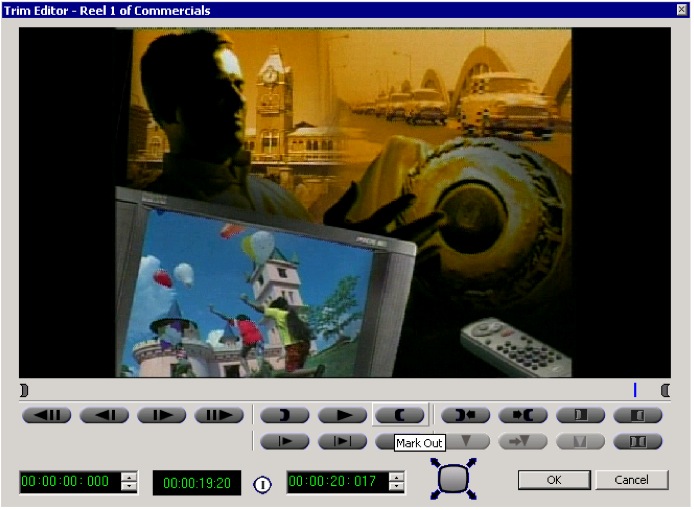Click the video preview frame
Viewport: 694px width, 510px height.
tap(345, 202)
